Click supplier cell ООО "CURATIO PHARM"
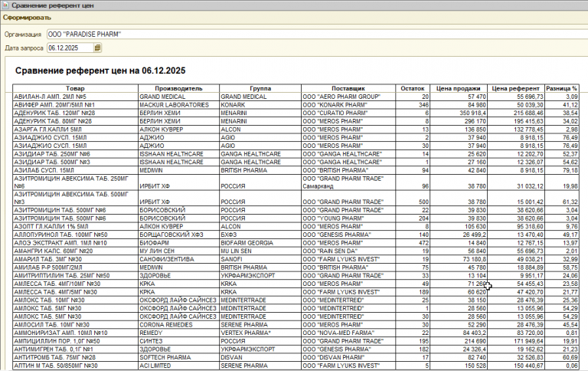The width and height of the screenshot is (588, 371). click(x=348, y=113)
